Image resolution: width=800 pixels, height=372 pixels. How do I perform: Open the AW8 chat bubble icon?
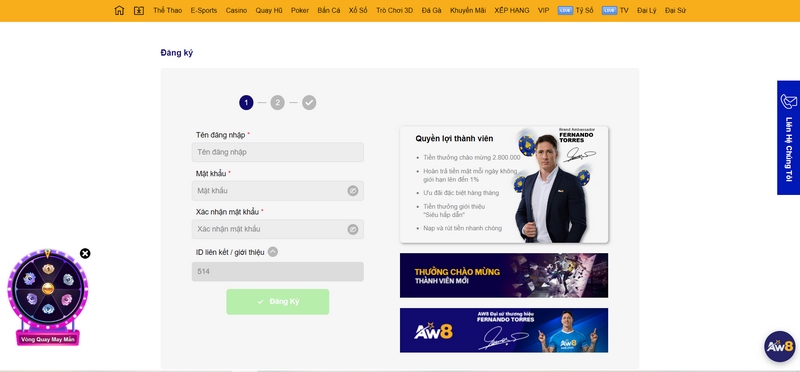coord(780,346)
